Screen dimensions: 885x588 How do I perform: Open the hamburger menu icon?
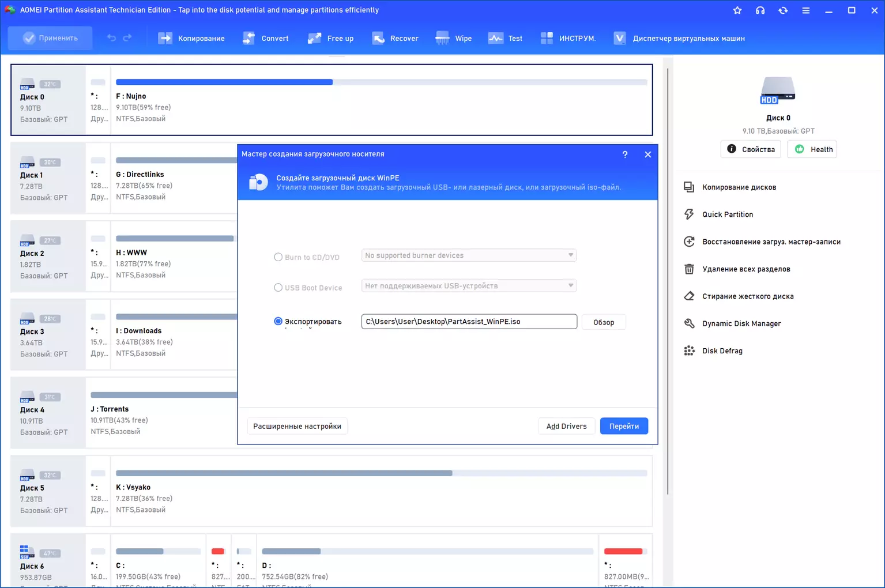(806, 10)
